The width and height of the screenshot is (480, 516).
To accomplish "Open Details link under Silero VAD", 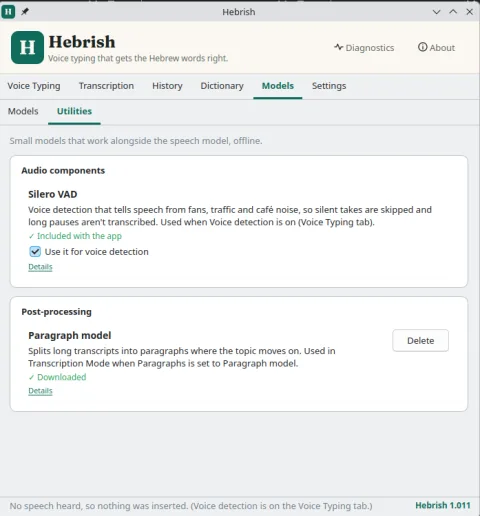I will pos(40,267).
